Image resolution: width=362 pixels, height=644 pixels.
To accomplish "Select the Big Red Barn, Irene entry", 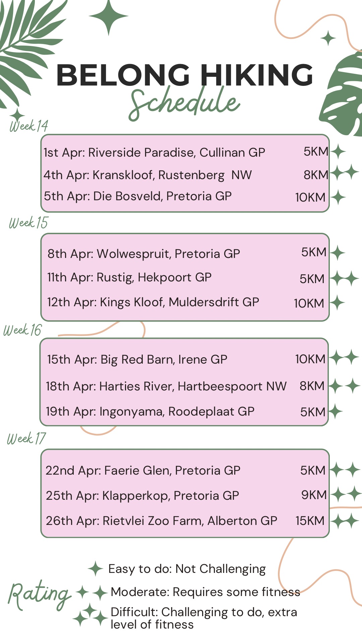I will click(x=137, y=360).
